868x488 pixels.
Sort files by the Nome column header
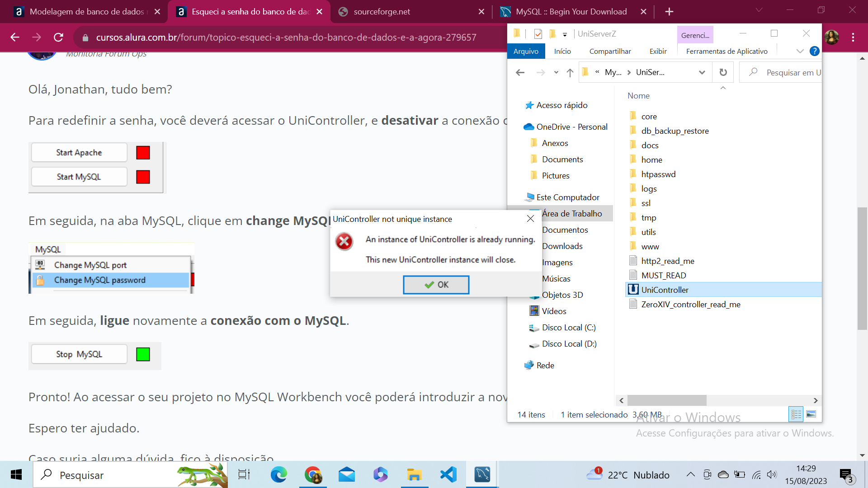click(x=638, y=95)
